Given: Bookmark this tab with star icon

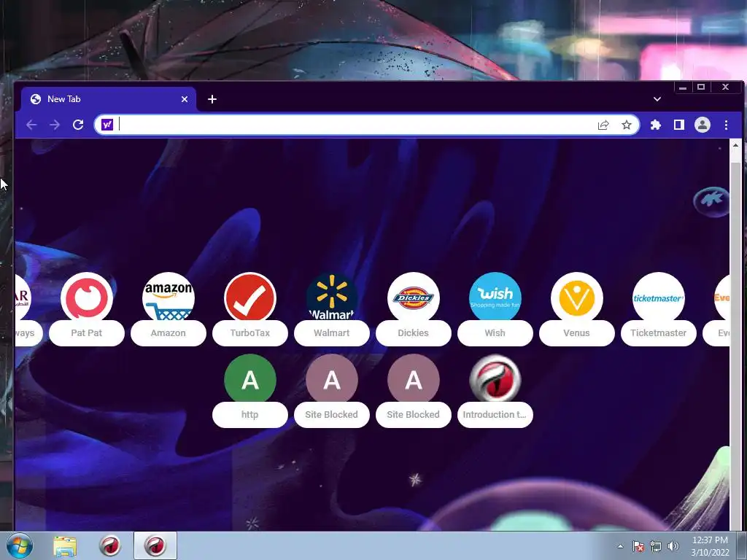Looking at the screenshot, I should point(627,125).
